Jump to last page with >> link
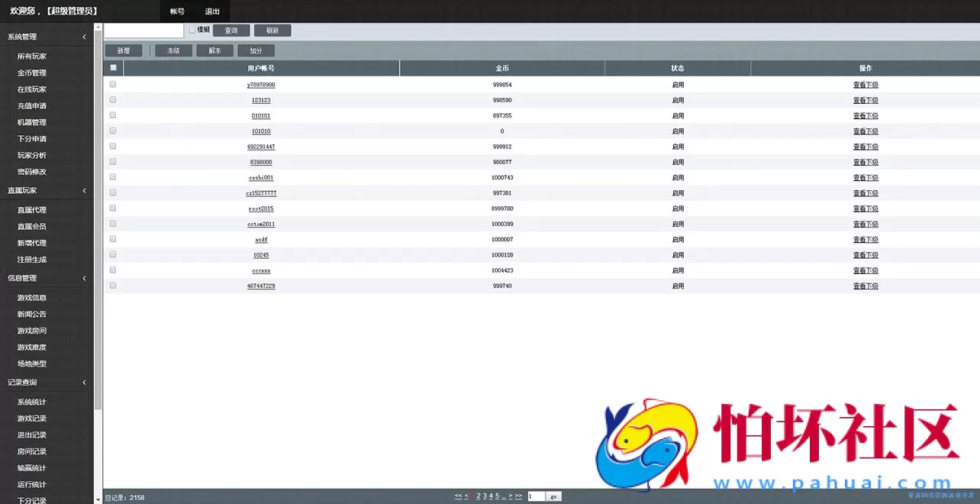This screenshot has width=980, height=504. pyautogui.click(x=518, y=496)
